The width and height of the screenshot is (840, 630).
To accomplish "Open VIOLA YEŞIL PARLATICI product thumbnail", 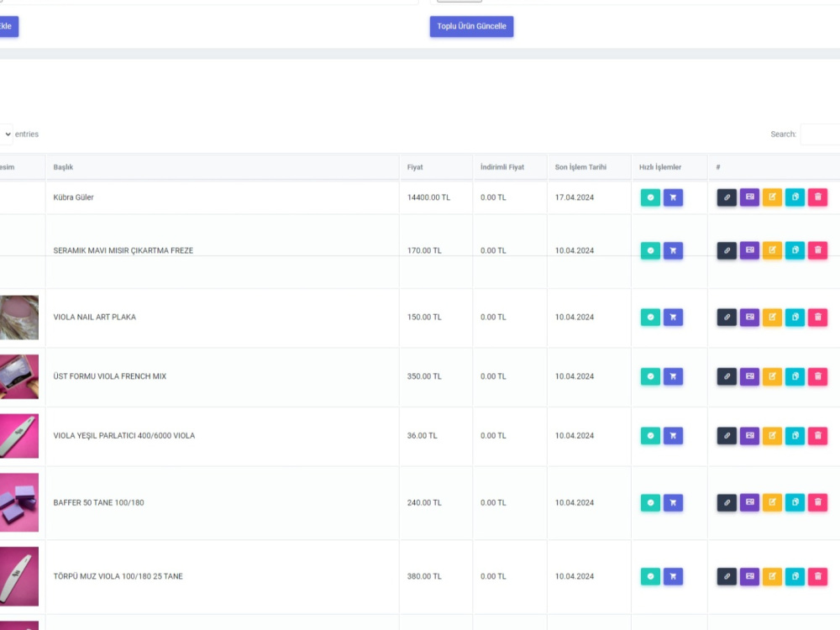I will point(18,435).
